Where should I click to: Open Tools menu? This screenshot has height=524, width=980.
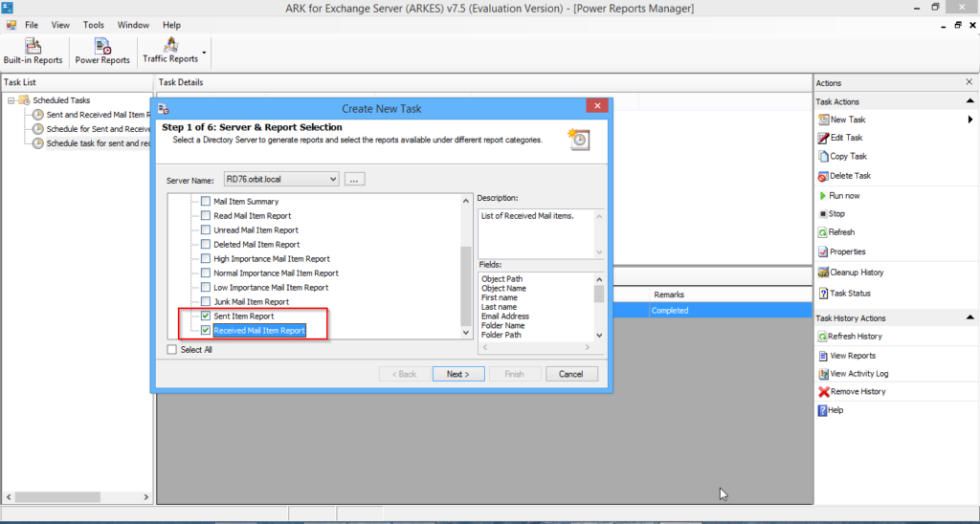(x=94, y=25)
